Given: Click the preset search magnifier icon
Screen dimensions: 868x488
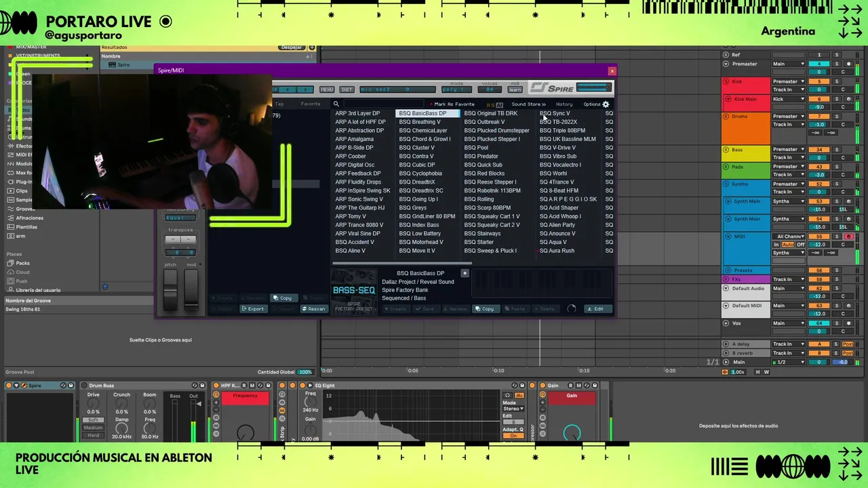Looking at the screenshot, I should click(x=336, y=104).
